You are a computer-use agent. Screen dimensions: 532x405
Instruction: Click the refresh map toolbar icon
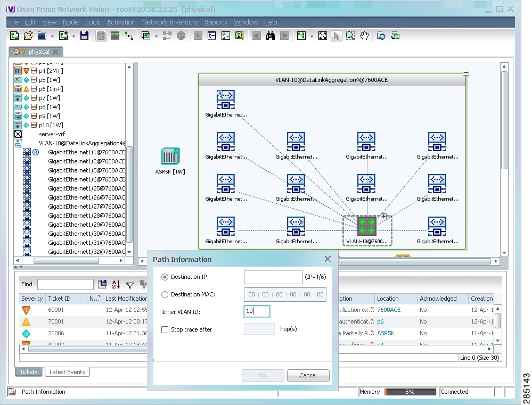coord(381,36)
